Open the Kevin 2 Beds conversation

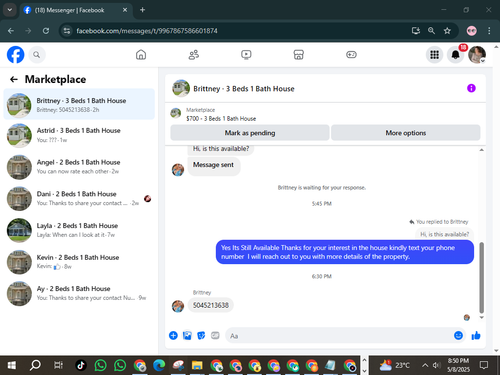[x=79, y=262]
